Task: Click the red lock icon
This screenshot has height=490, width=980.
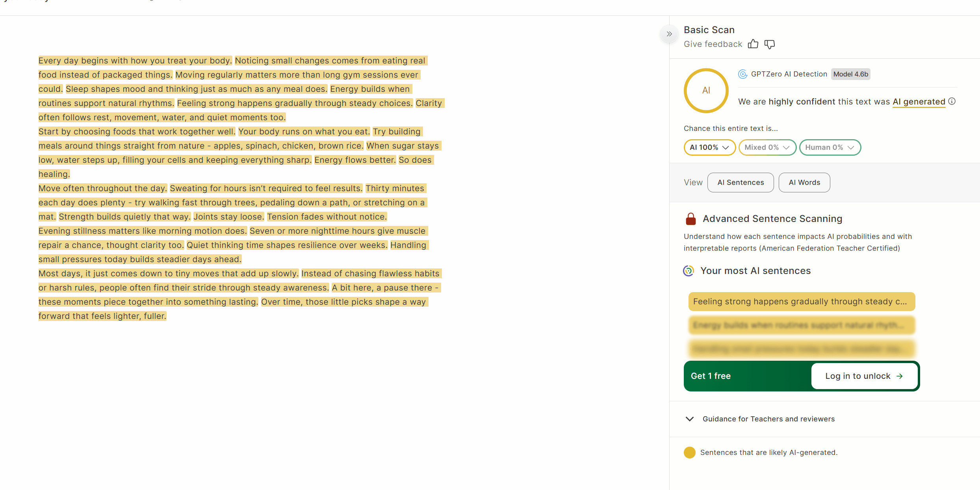Action: click(x=690, y=219)
